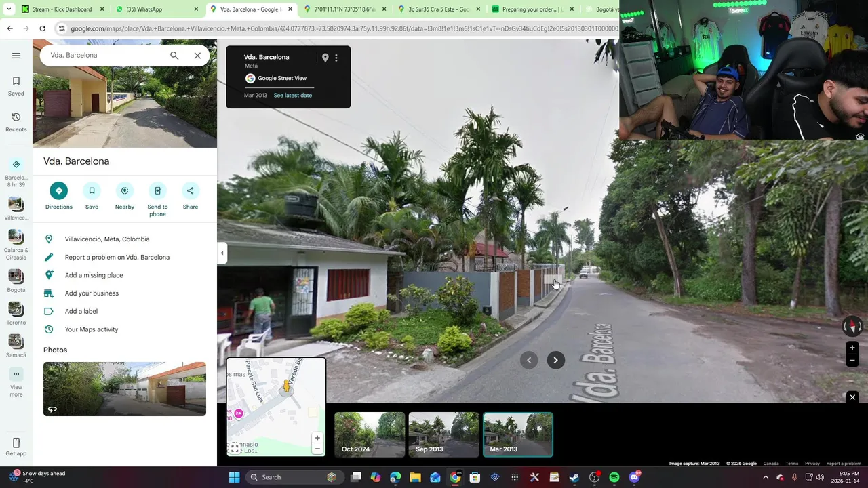Close the Vda. Barcelona browser tab
Screen dimensions: 868x488
tap(290, 9)
